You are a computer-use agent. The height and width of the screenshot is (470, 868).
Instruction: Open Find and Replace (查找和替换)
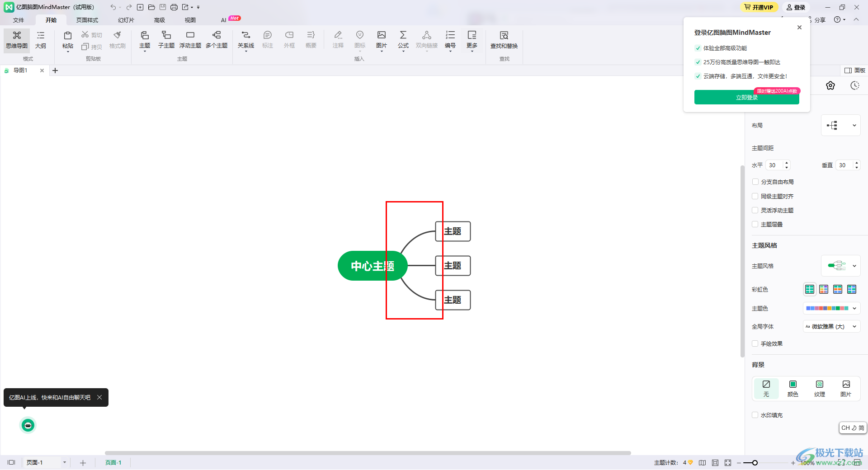click(x=504, y=40)
